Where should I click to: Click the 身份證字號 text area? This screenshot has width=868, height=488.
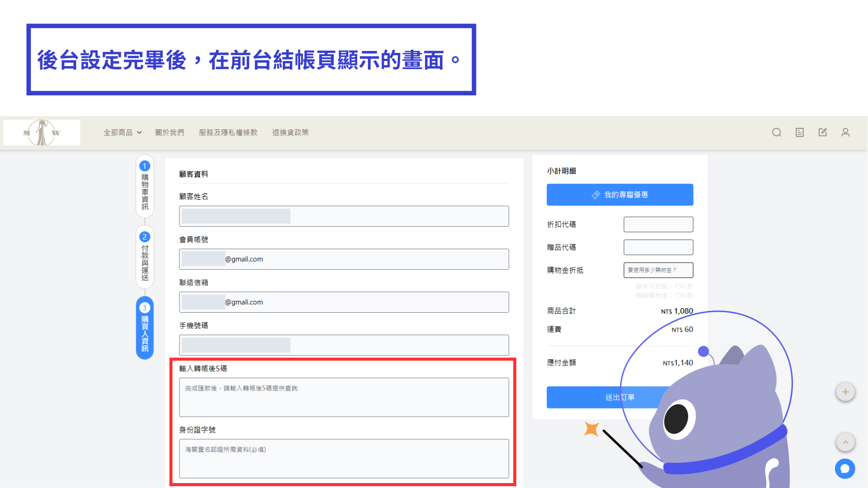[x=344, y=459]
